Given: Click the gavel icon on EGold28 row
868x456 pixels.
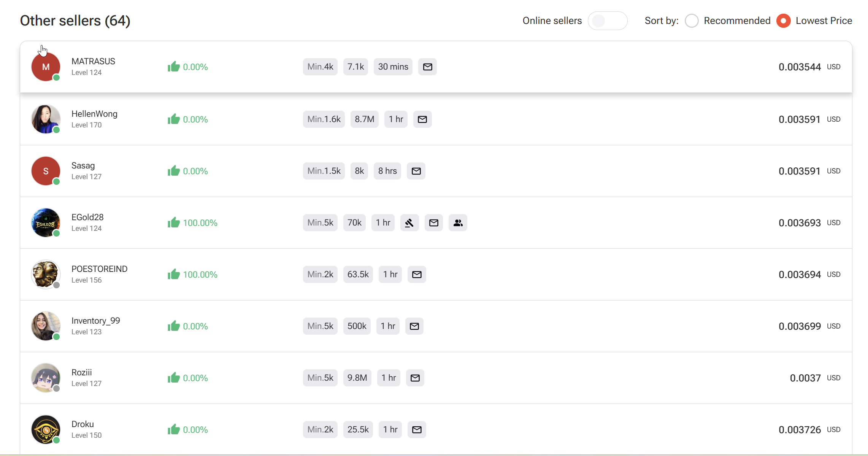Looking at the screenshot, I should pyautogui.click(x=409, y=223).
